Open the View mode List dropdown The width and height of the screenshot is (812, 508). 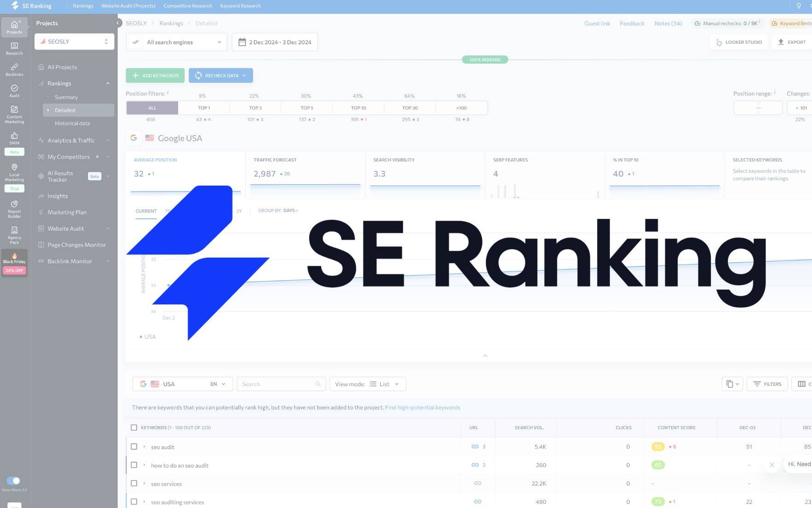tap(368, 384)
